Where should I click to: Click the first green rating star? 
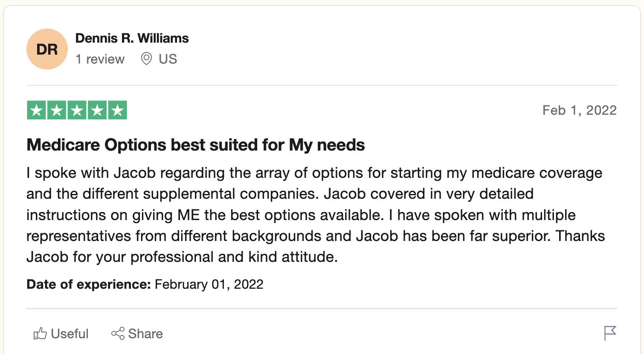tap(36, 110)
